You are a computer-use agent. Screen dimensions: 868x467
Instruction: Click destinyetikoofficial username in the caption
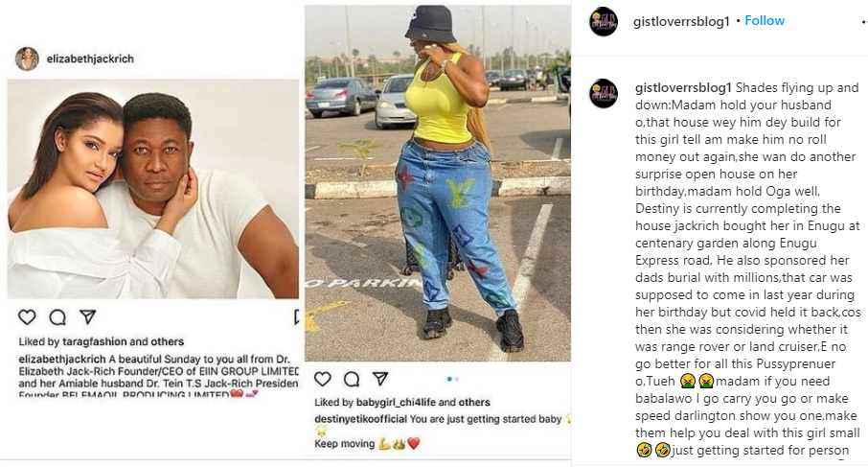click(x=361, y=419)
